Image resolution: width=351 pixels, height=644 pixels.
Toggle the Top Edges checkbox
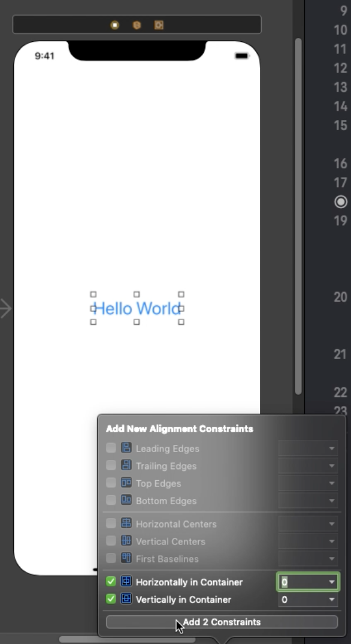point(111,483)
